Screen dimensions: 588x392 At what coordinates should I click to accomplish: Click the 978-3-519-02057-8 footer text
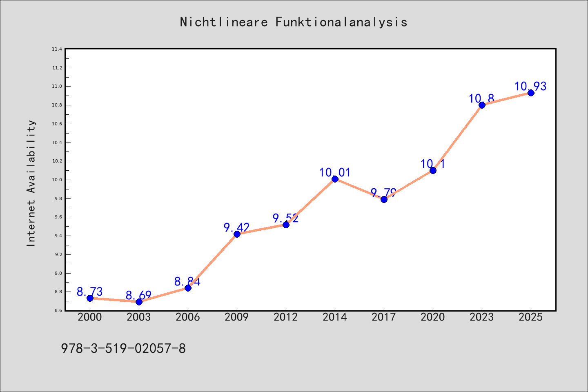123,348
